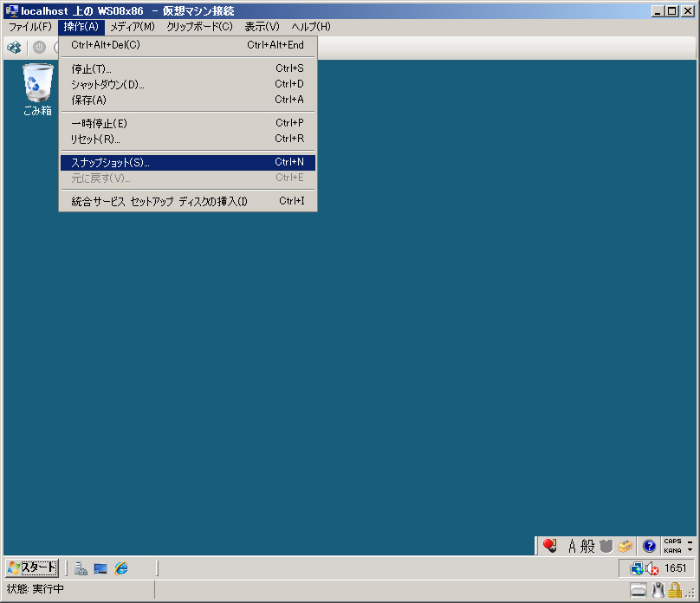Click the red IME language bar icon
This screenshot has height=603, width=700.
(549, 546)
